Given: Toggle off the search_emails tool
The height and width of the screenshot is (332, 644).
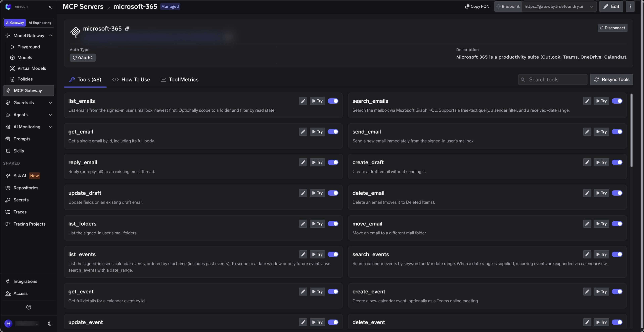Looking at the screenshot, I should pyautogui.click(x=617, y=101).
